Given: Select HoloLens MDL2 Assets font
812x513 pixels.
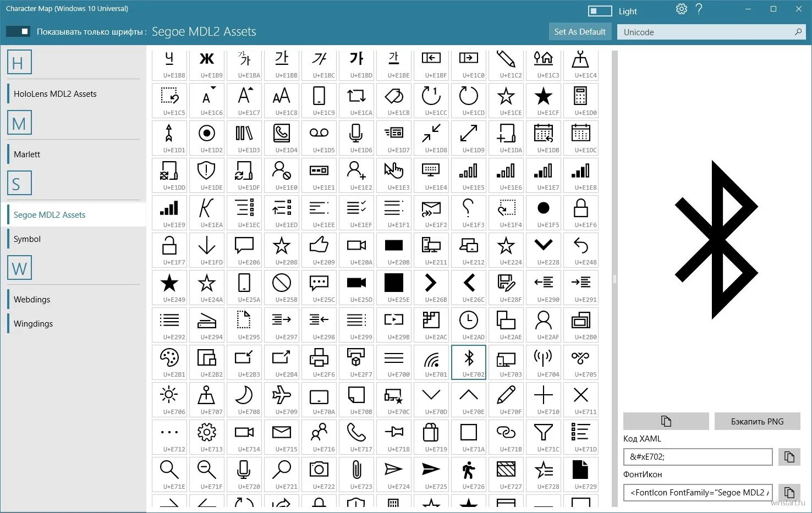Looking at the screenshot, I should (74, 94).
